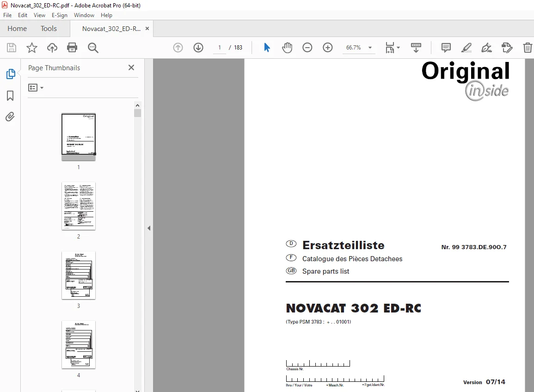Expand the fit page options arrow
The image size is (534, 392).
(398, 48)
